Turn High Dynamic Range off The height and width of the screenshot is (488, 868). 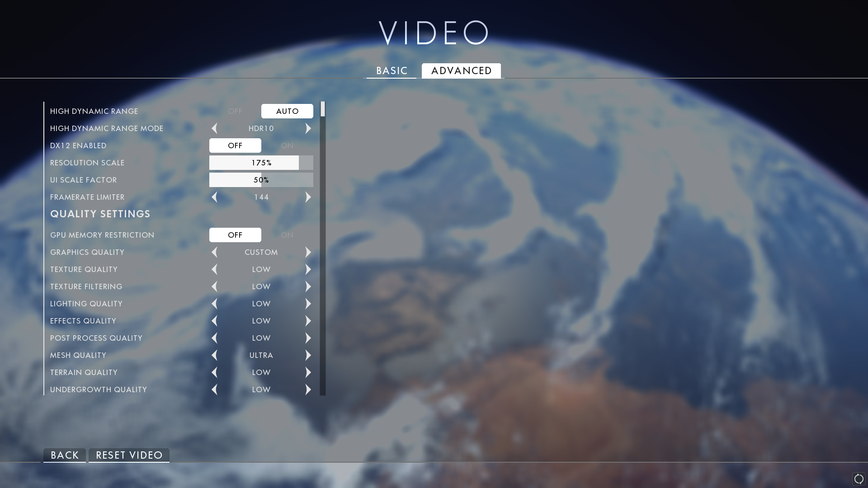(x=235, y=111)
